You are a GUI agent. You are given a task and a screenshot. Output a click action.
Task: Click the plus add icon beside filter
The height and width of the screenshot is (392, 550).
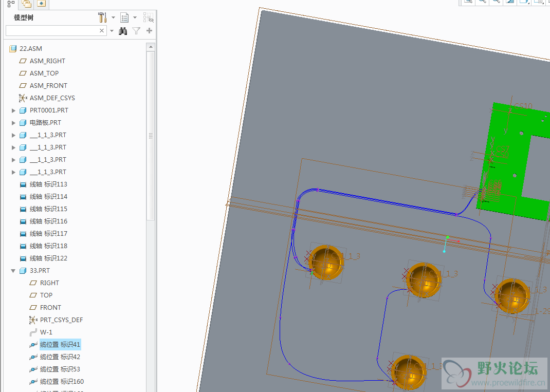(x=150, y=31)
